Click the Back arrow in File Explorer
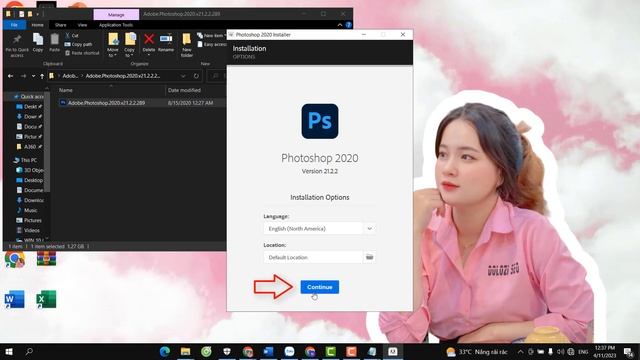The width and height of the screenshot is (640, 360). [11, 76]
